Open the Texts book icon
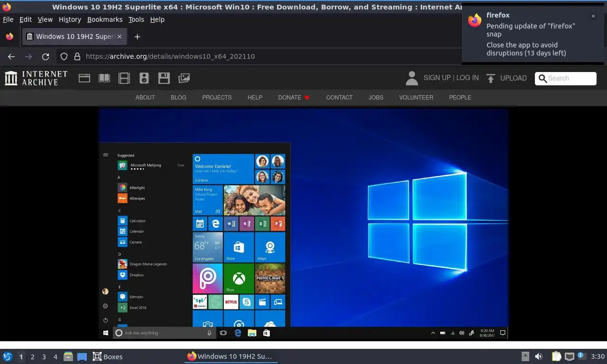 pos(104,78)
